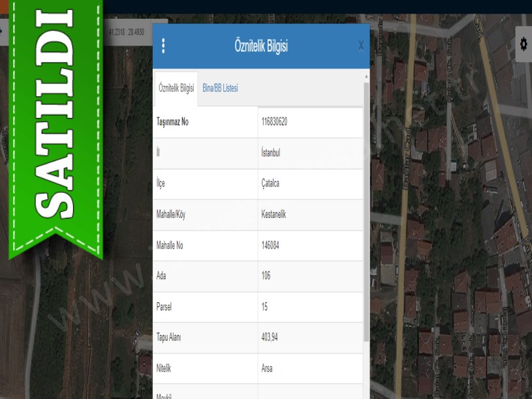Image resolution: width=532 pixels, height=399 pixels.
Task: Click the panel's vertical scrollbar
Action: [x=366, y=209]
